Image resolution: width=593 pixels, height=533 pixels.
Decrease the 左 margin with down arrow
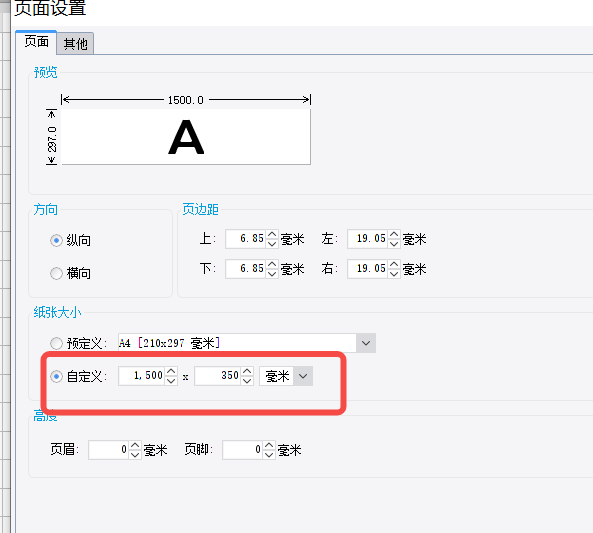click(x=394, y=244)
